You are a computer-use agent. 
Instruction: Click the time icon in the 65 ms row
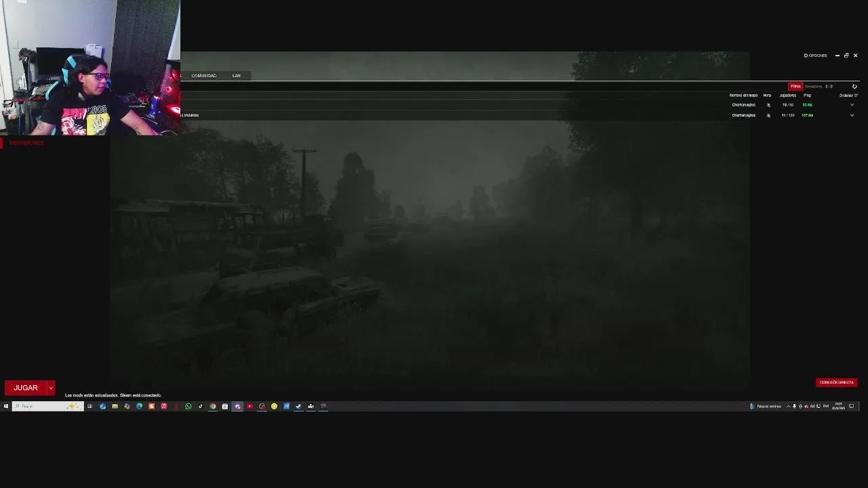point(768,105)
